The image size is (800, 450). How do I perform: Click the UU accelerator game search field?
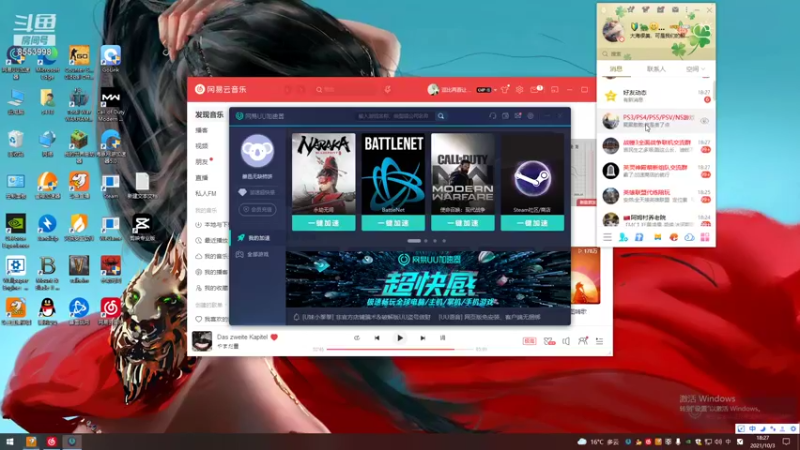pyautogui.click(x=395, y=116)
